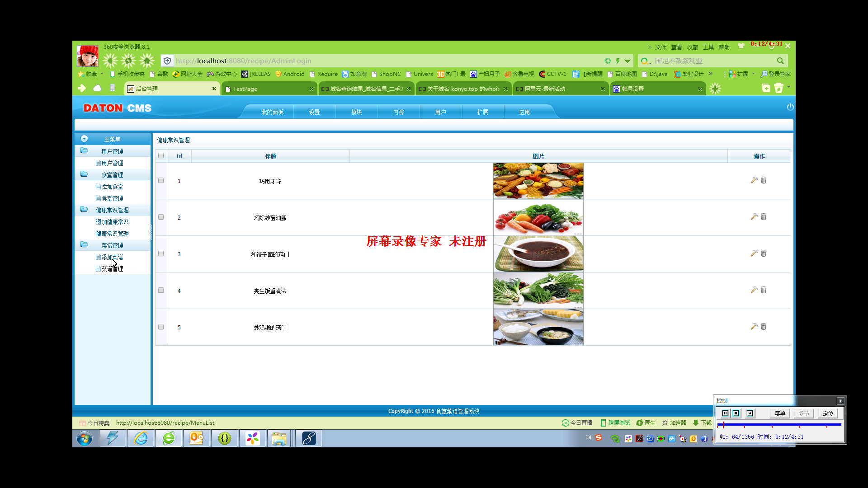Stop playback in the 控制 panel
The image size is (868, 488).
[736, 413]
